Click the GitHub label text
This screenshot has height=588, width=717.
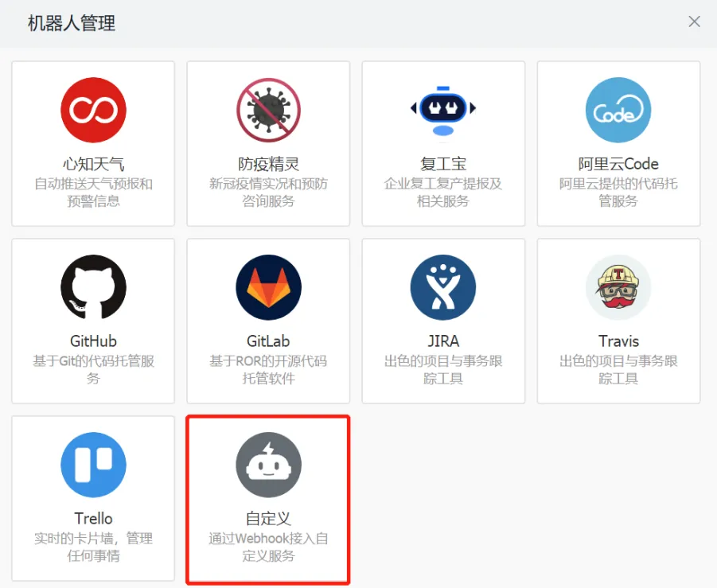[x=92, y=341]
